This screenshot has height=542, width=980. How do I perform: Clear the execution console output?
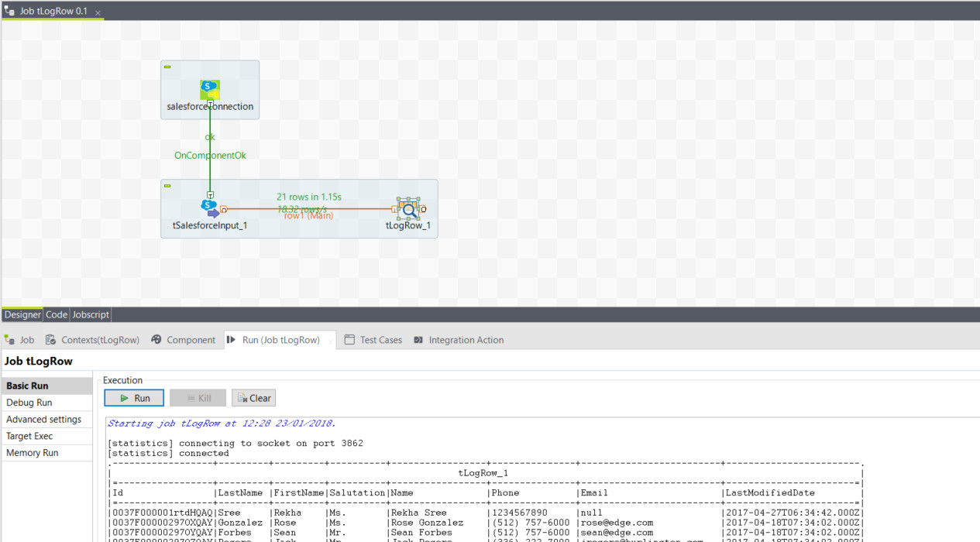[x=253, y=398]
